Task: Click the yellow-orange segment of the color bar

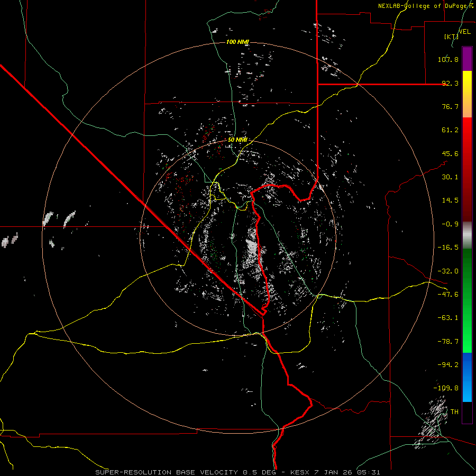Action: point(467,94)
